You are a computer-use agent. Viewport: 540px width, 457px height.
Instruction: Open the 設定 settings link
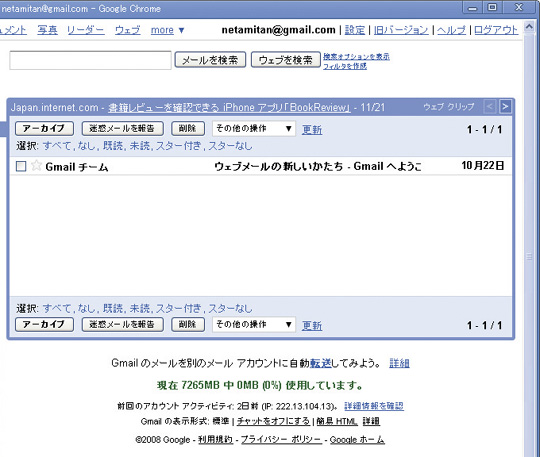(x=354, y=30)
